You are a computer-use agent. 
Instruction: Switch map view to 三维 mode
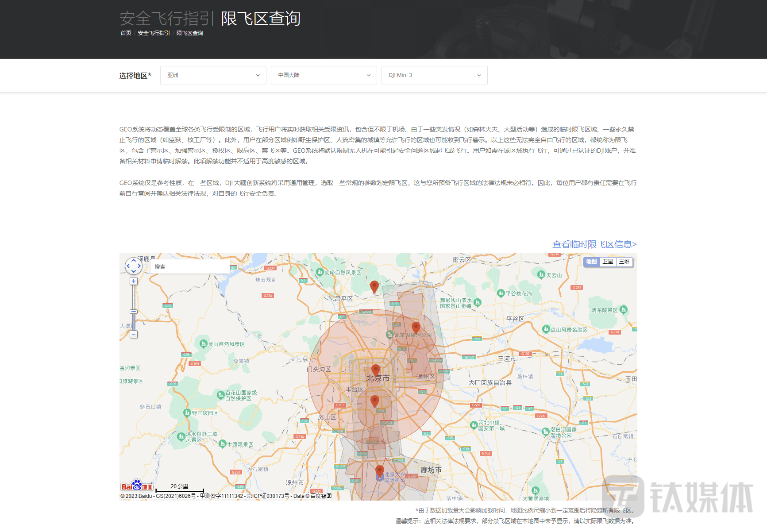tap(624, 262)
